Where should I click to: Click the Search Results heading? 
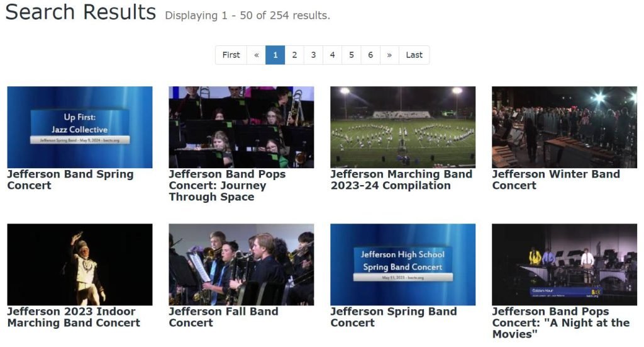(80, 12)
